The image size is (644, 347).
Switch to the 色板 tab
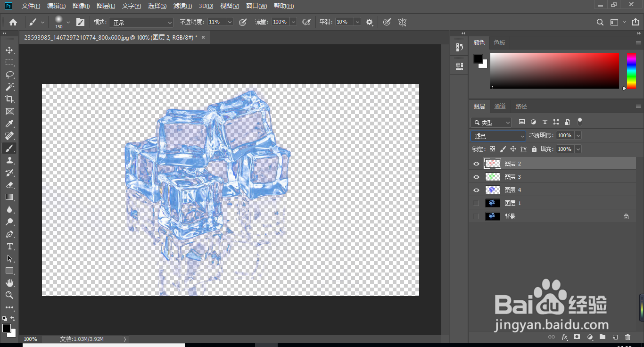tap(499, 42)
